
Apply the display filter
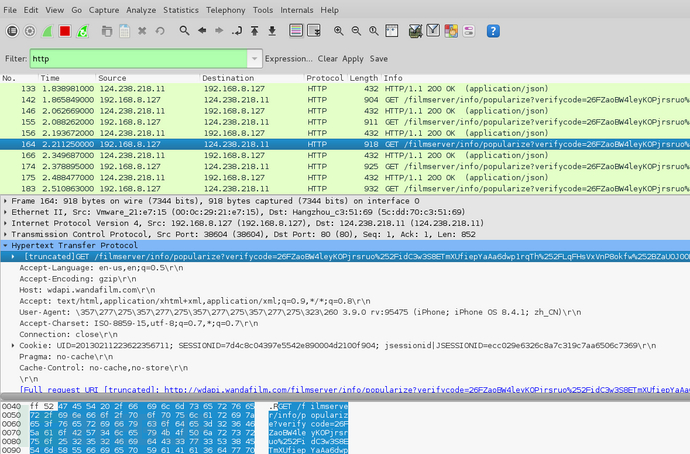pyautogui.click(x=353, y=59)
